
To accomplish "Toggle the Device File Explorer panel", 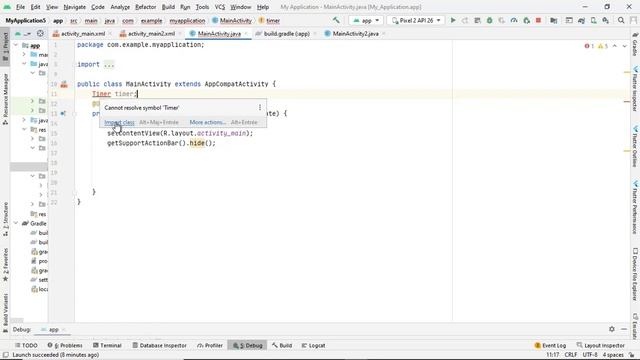I will (635, 275).
